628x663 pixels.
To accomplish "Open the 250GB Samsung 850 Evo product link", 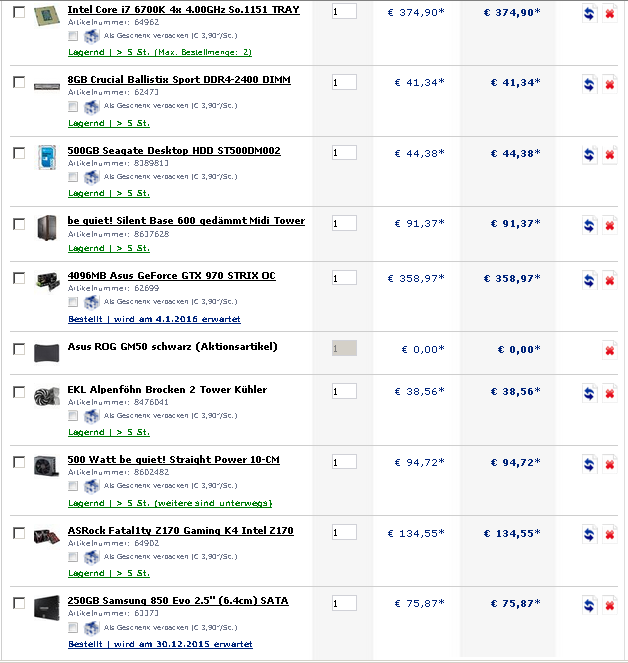I will click(177, 601).
